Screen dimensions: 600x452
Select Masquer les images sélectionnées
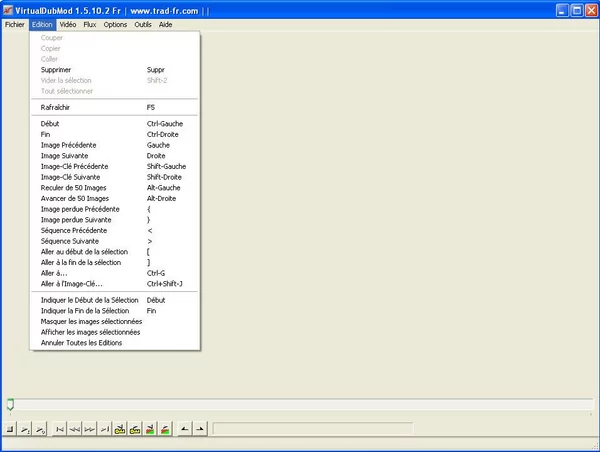pyautogui.click(x=115, y=321)
